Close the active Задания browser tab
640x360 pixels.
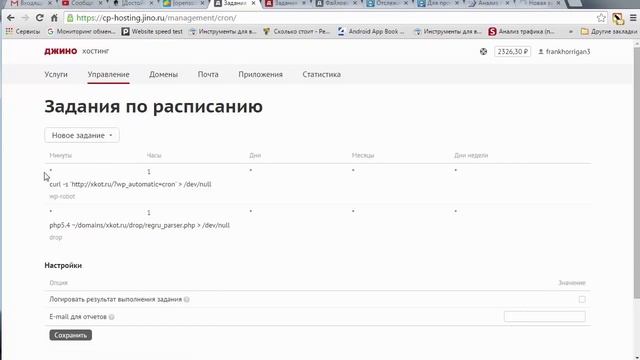pyautogui.click(x=253, y=3)
